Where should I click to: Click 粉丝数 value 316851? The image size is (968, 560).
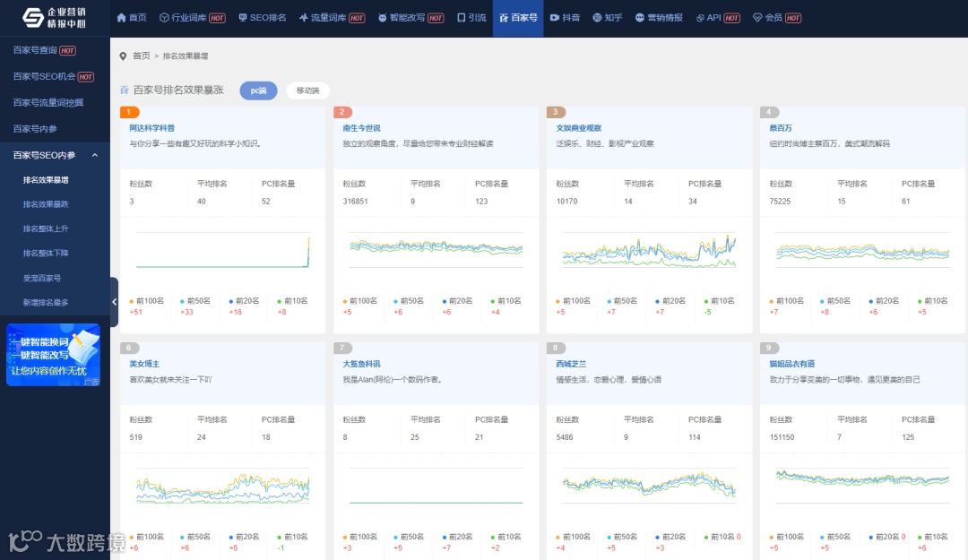[355, 202]
